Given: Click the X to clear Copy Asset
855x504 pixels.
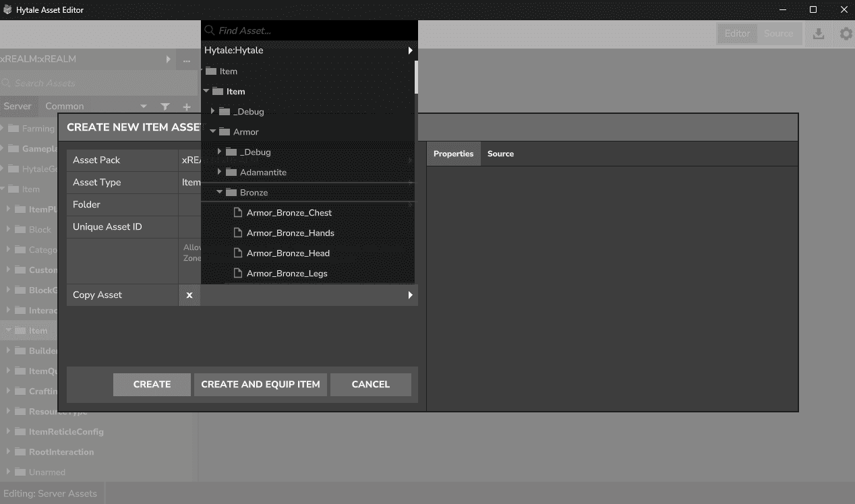Looking at the screenshot, I should (189, 295).
